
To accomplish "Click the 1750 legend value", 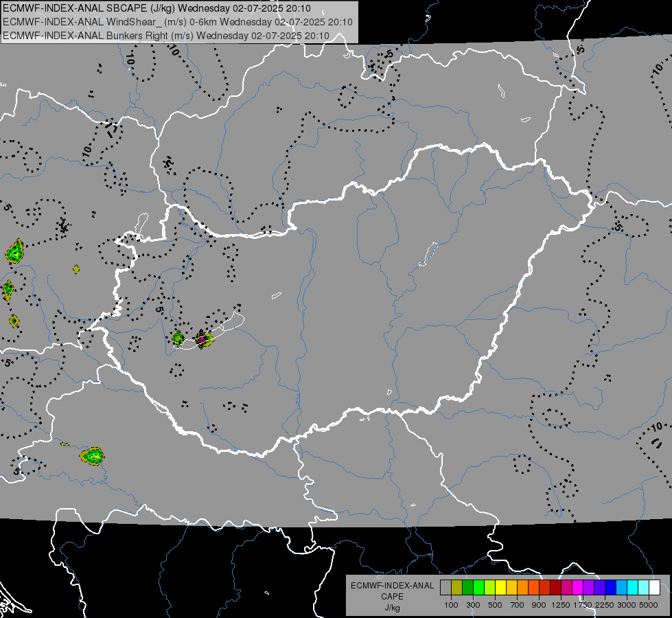I will tap(583, 605).
